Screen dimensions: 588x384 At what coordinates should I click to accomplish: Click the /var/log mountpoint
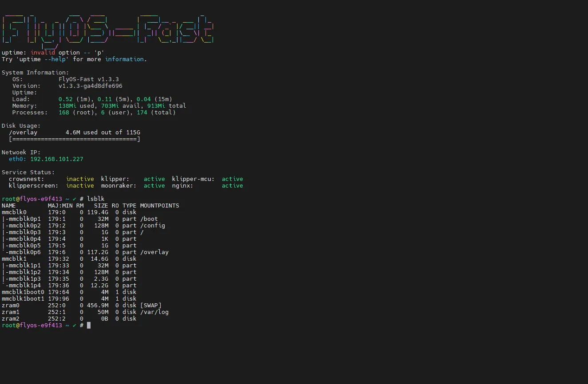click(x=154, y=312)
